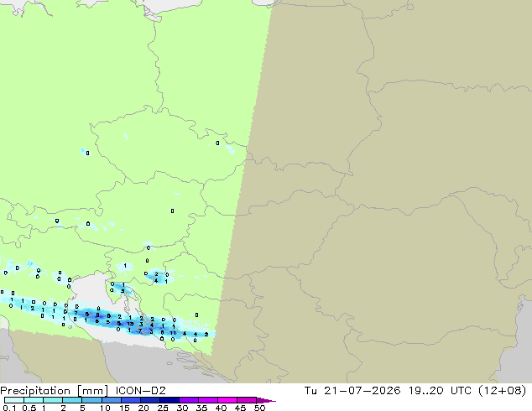Click the legend value label '25'
The height and width of the screenshot is (411, 532).
(x=163, y=408)
